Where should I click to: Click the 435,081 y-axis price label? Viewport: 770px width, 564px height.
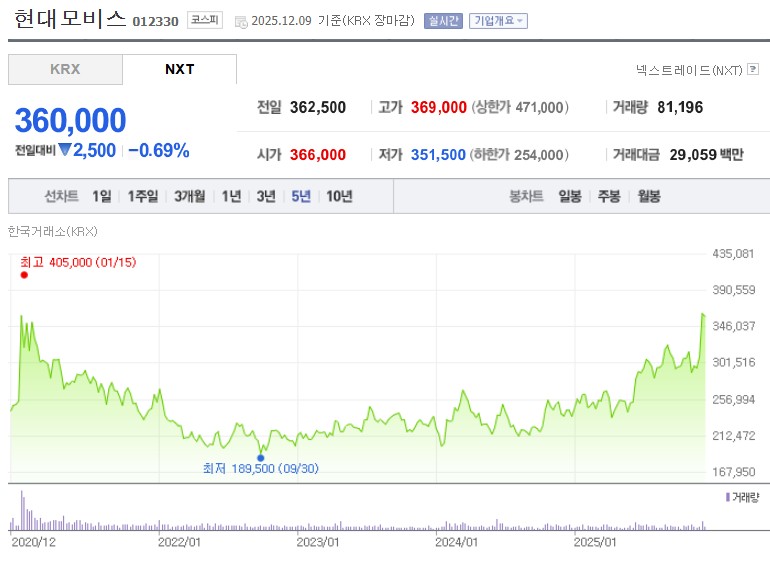[733, 254]
